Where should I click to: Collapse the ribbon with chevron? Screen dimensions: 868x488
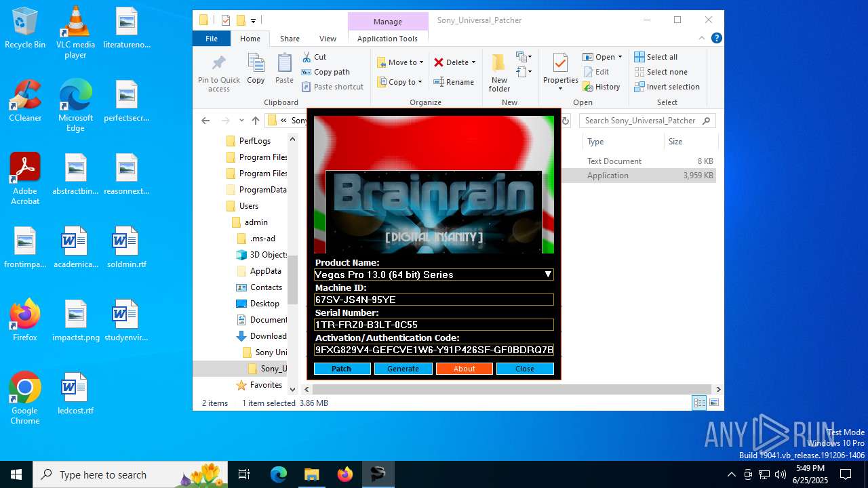(x=703, y=39)
